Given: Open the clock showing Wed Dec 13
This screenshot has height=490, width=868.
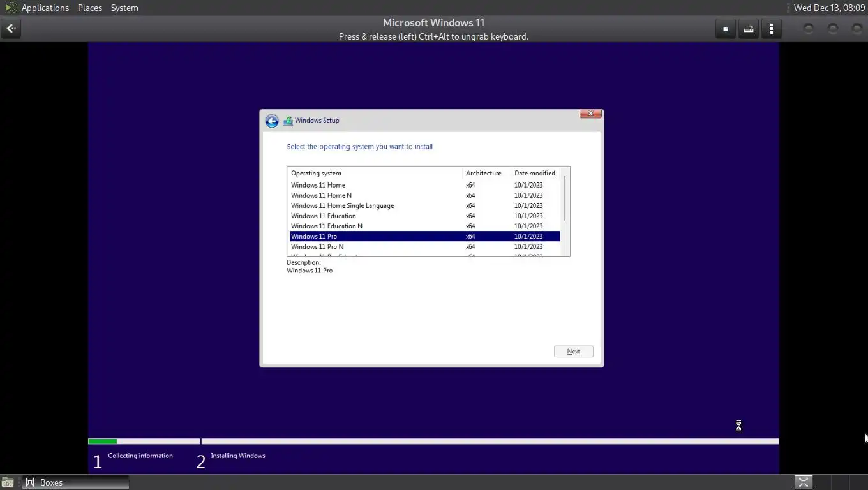Looking at the screenshot, I should point(829,8).
